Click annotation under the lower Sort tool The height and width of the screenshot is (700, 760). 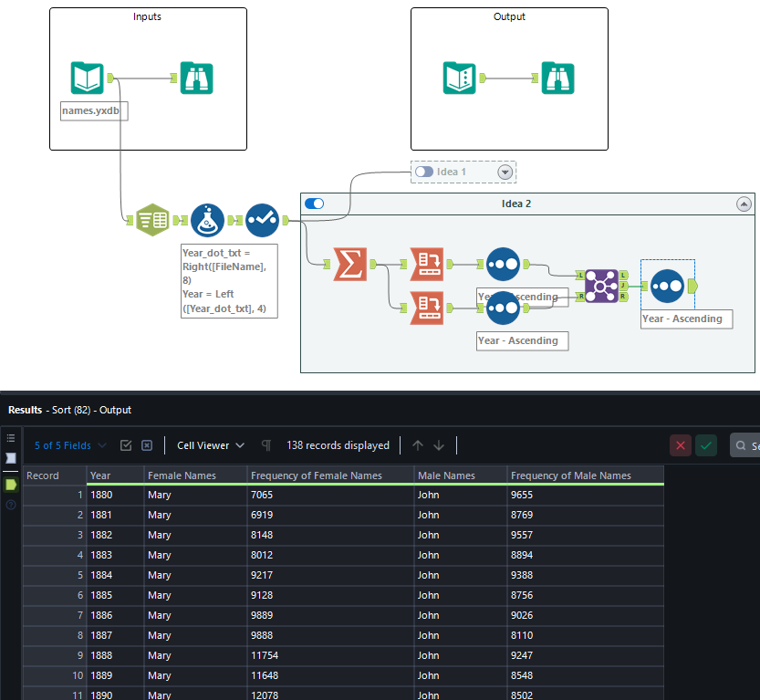[x=522, y=340]
